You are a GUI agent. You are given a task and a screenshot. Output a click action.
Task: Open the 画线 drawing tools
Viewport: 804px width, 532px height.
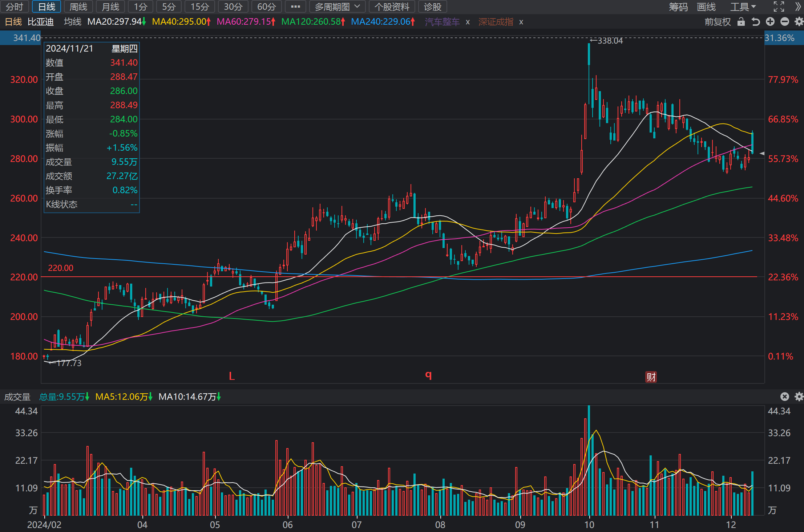tap(706, 7)
